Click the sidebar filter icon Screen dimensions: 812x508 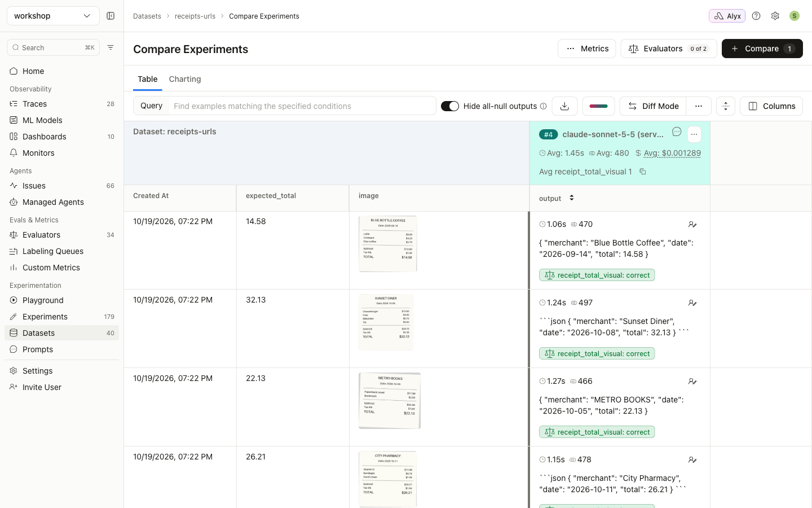[111, 47]
